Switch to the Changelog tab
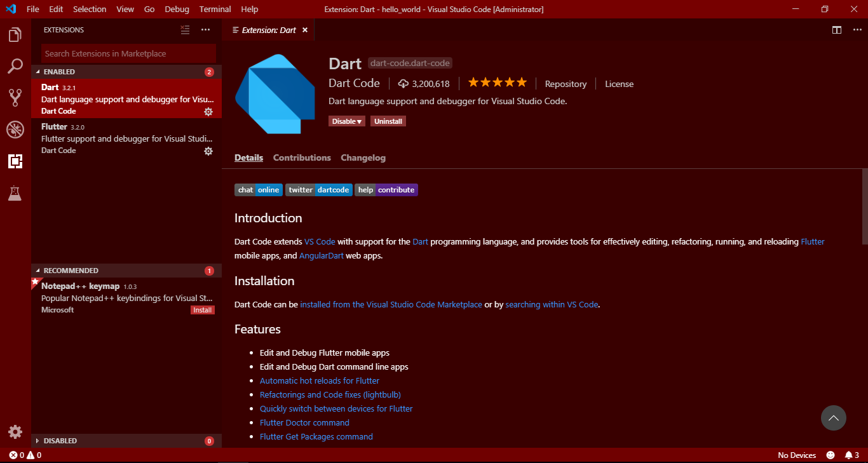Image resolution: width=868 pixels, height=463 pixels. (x=363, y=158)
